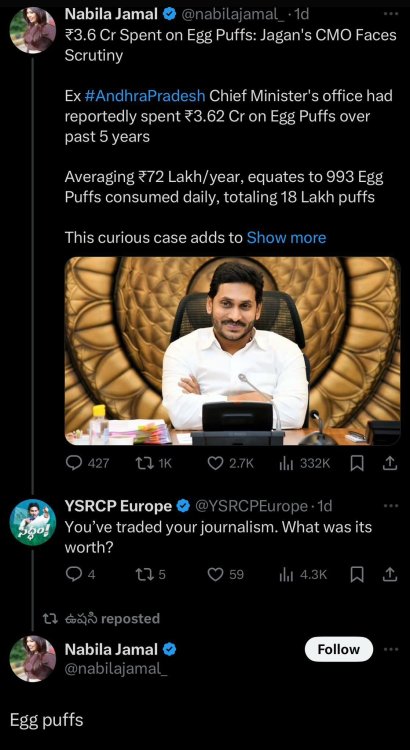
Task: View analytics showing 332K views
Action: [x=304, y=463]
